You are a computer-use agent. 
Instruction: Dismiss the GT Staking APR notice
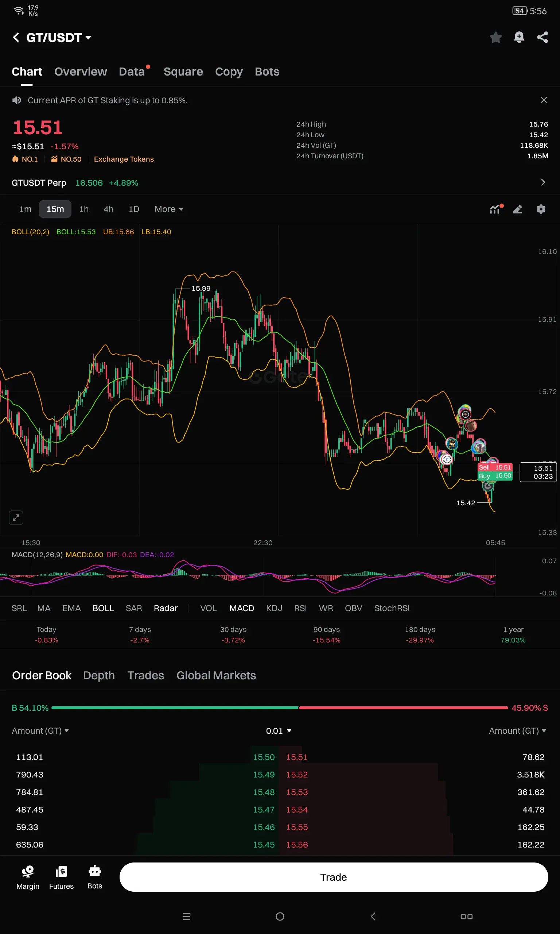tap(543, 100)
